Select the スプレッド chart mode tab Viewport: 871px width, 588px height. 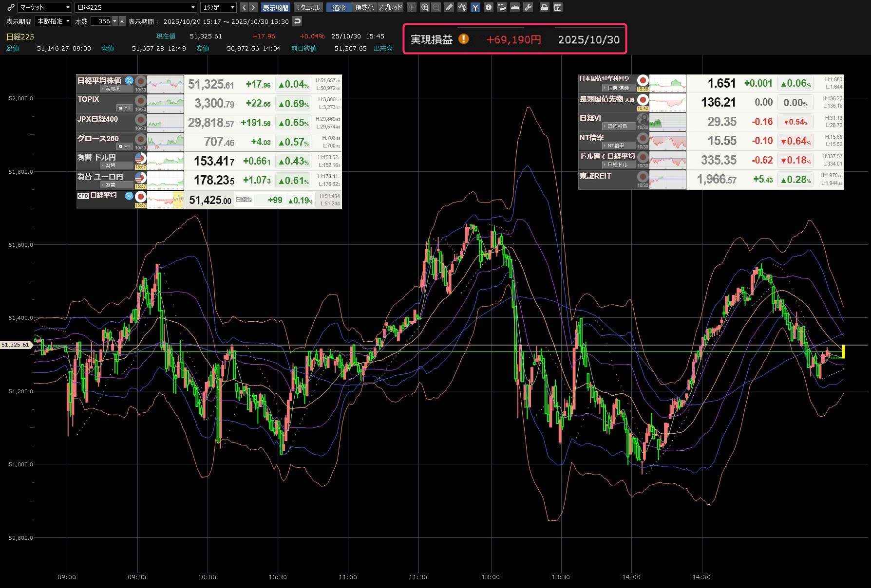391,7
